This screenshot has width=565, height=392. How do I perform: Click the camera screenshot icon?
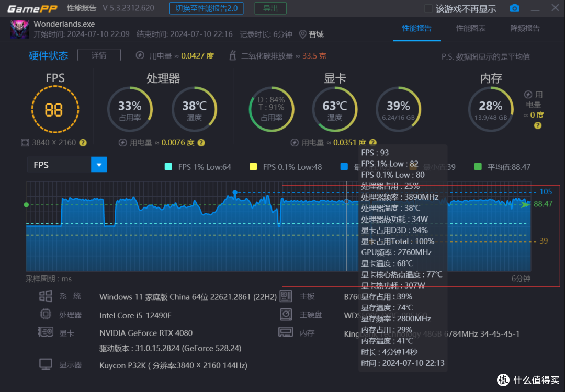point(515,8)
